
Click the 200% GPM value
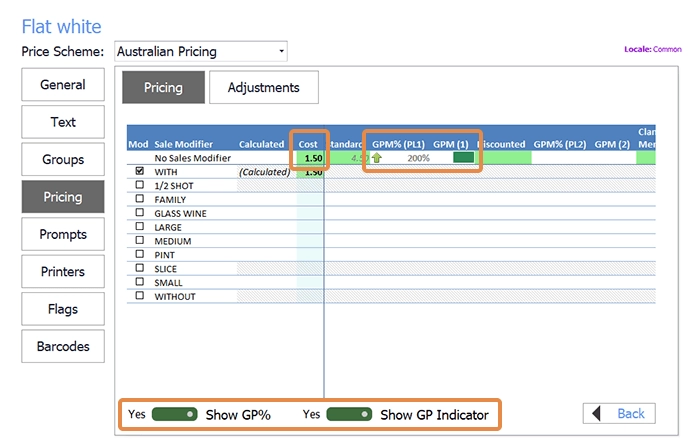418,158
